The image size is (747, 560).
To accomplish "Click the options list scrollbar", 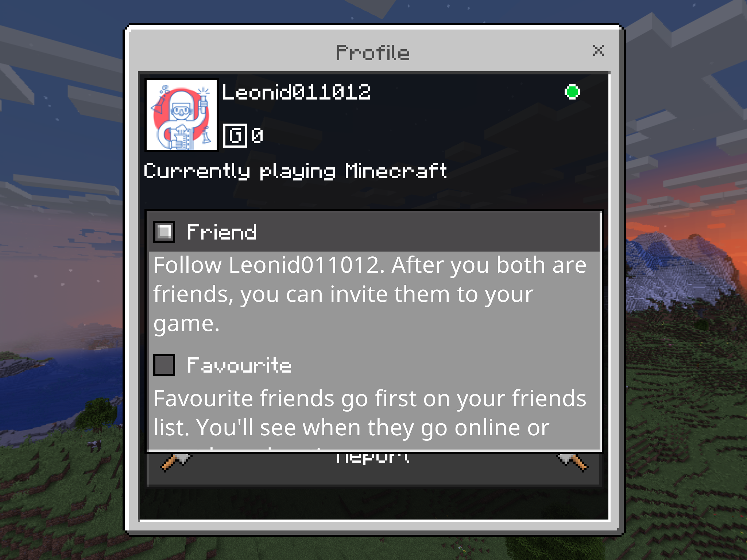I will (601, 331).
